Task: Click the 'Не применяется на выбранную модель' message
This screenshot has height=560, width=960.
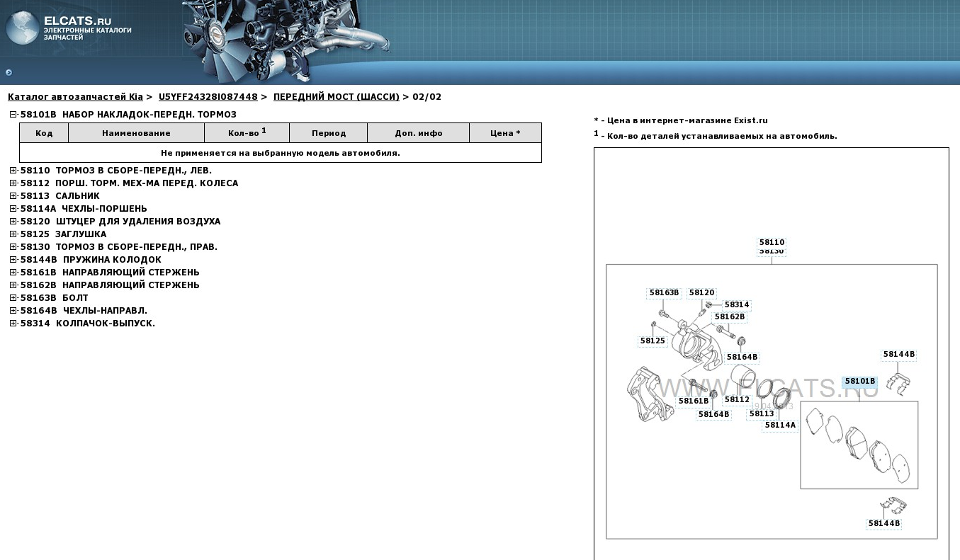Action: point(281,153)
